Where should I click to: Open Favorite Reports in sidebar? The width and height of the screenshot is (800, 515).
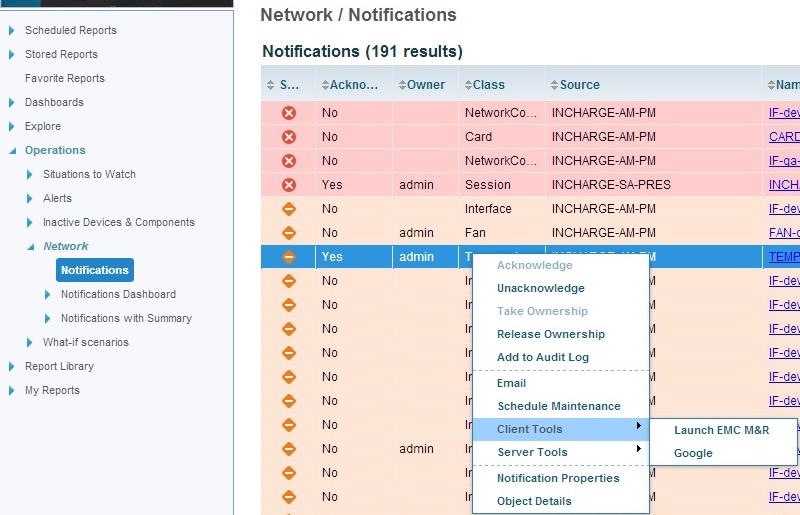tap(65, 78)
